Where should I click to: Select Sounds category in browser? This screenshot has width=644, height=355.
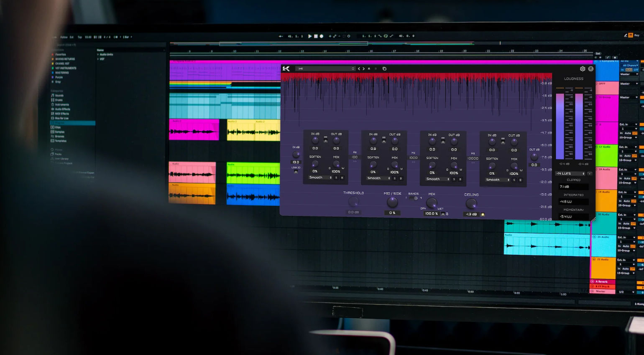click(x=57, y=96)
